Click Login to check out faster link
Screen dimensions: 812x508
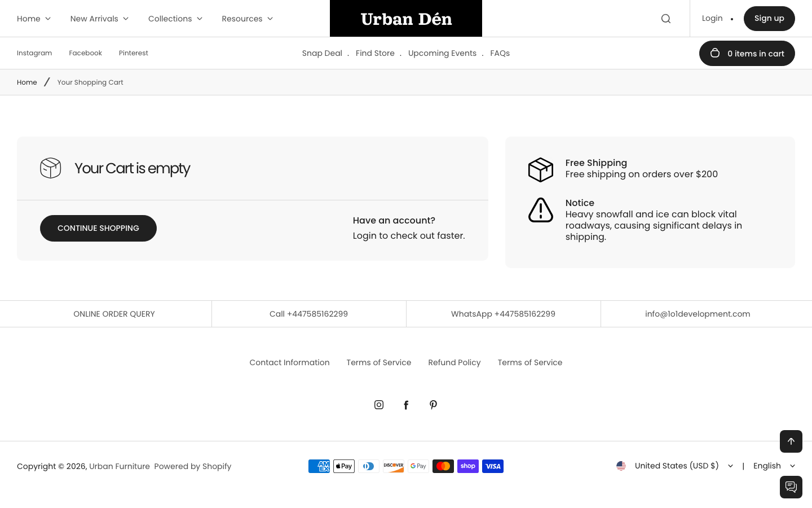pos(409,235)
